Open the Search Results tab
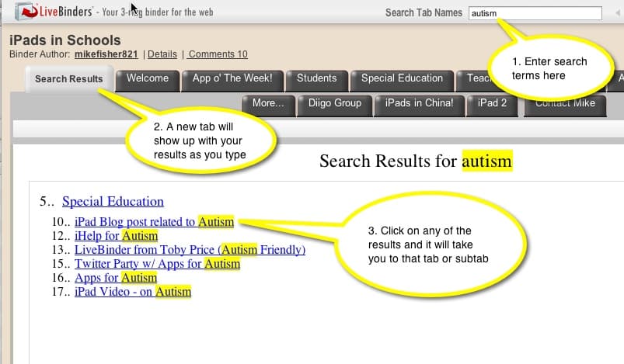This screenshot has width=624, height=364. (69, 79)
